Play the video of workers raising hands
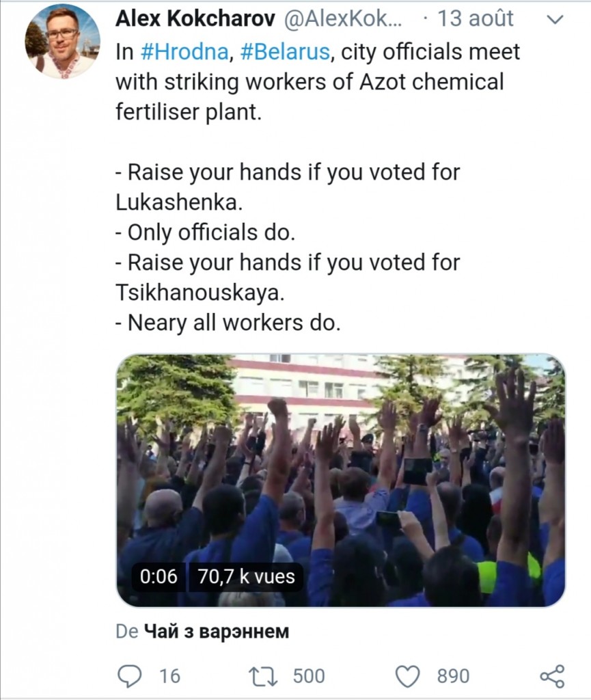 (340, 479)
